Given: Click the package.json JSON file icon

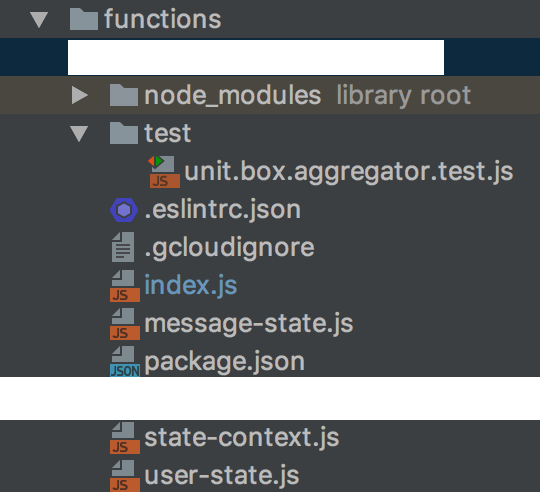Looking at the screenshot, I should (x=125, y=361).
